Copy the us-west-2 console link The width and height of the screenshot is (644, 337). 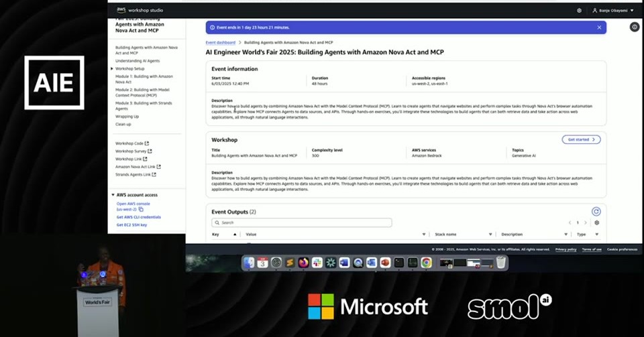pyautogui.click(x=141, y=209)
